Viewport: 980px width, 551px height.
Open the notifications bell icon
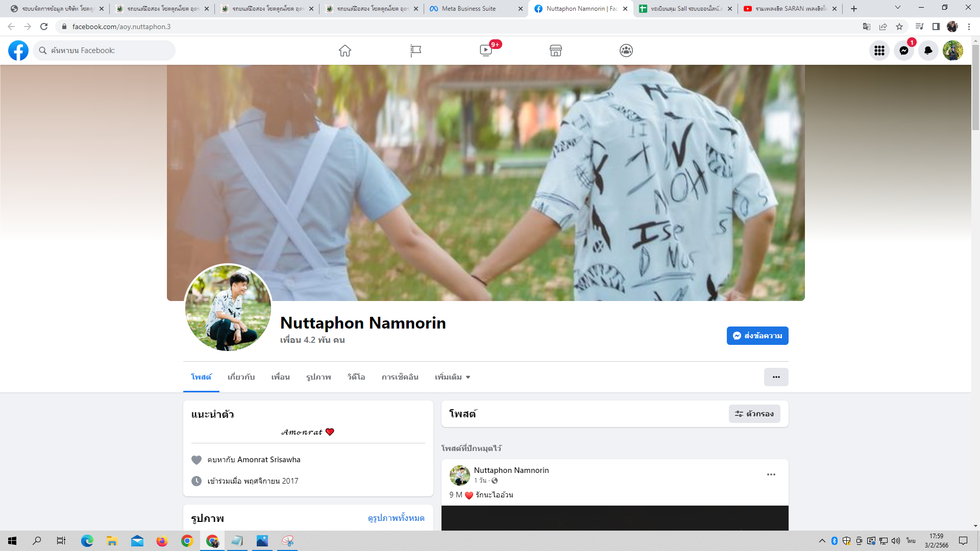(x=928, y=51)
